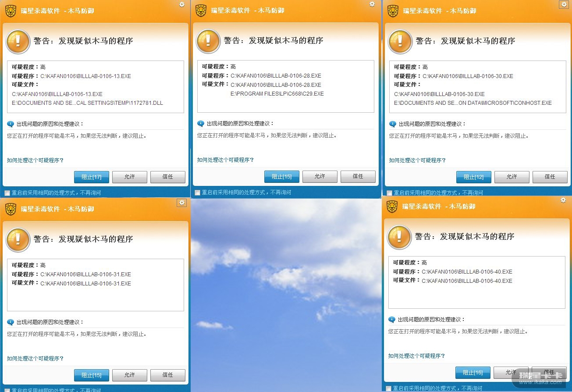Select the file path E:\PROGRAM FILES\LP\C668\C29.EXE
Image resolution: width=572 pixels, height=392 pixels.
click(x=277, y=94)
